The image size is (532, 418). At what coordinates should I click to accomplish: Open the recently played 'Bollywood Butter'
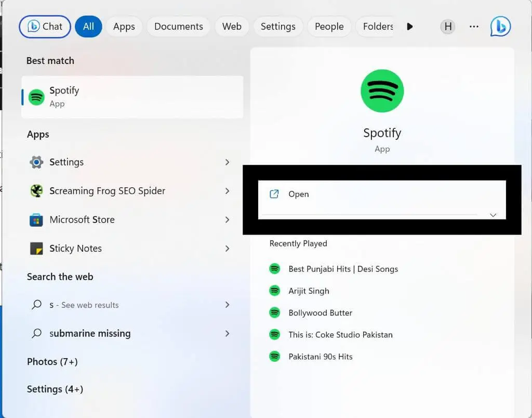pos(320,313)
